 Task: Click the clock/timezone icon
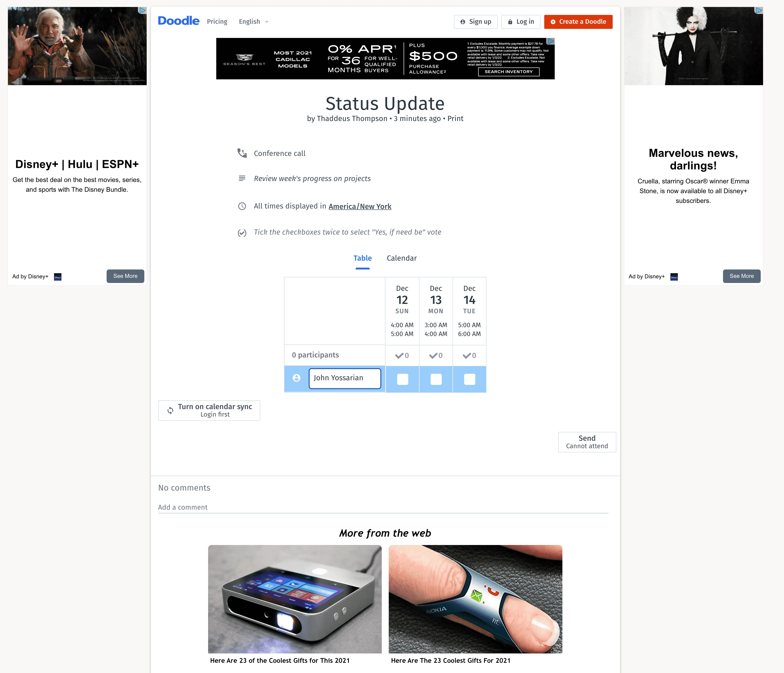[x=242, y=205]
